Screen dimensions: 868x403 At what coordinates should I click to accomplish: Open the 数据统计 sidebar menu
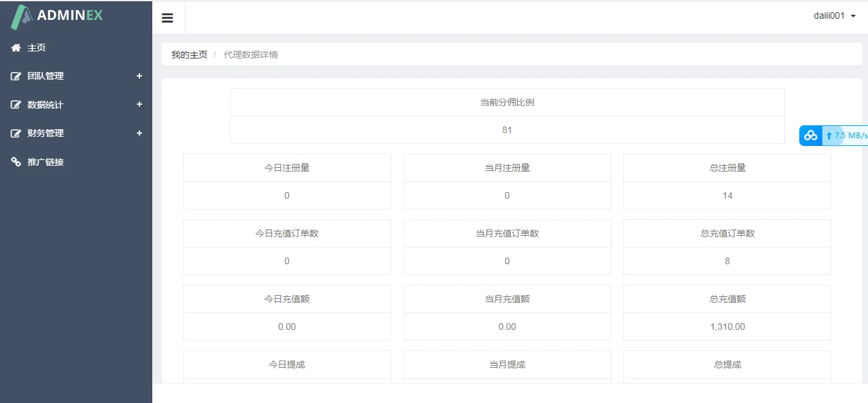(76, 105)
